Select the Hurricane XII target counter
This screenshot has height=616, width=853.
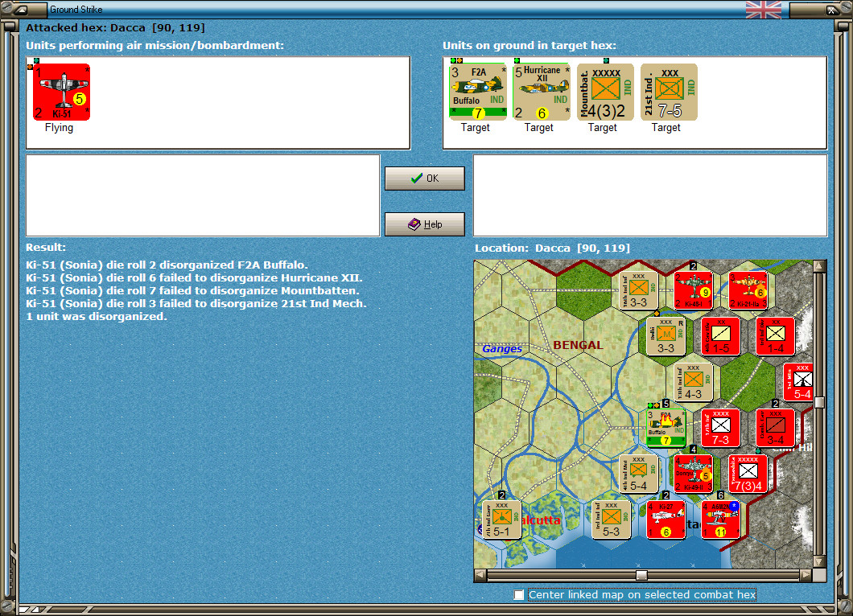pyautogui.click(x=542, y=92)
